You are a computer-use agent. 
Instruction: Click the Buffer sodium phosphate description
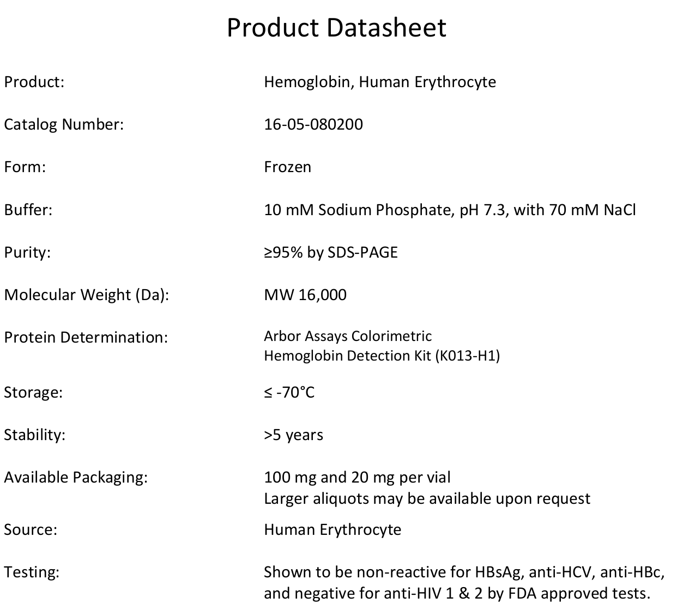(450, 210)
